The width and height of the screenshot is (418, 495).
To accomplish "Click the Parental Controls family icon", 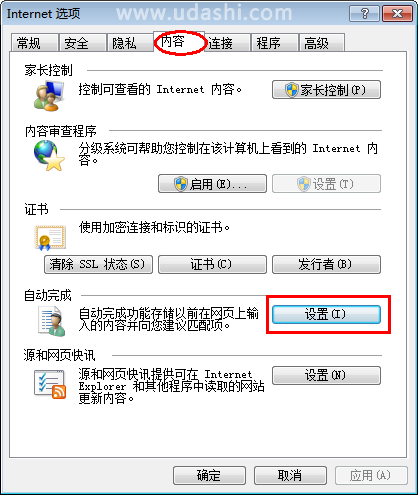I will point(49,96).
